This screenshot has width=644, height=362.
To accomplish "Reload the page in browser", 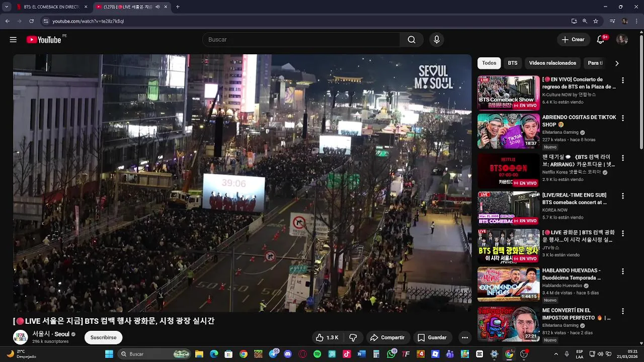I will click(31, 21).
